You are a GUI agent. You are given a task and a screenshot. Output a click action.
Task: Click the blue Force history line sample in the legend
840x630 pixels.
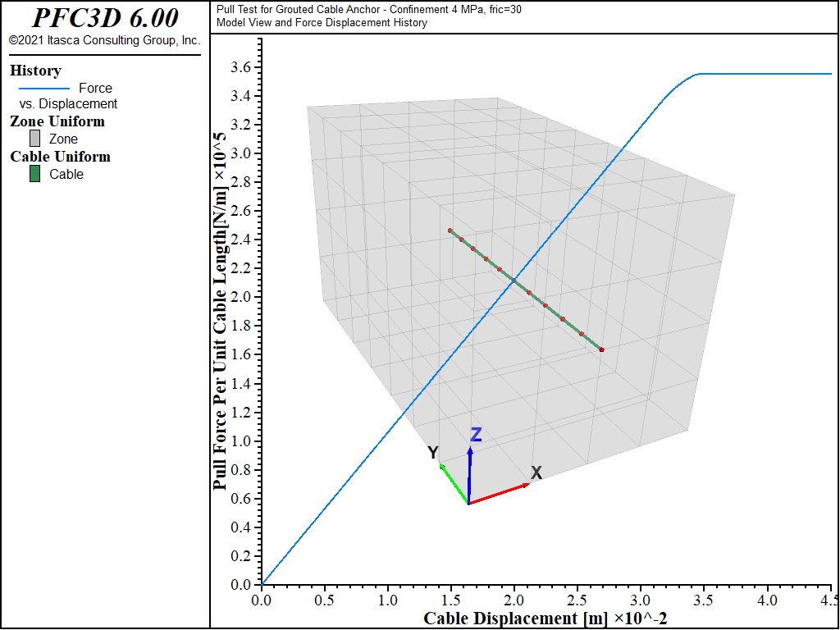coord(44,89)
